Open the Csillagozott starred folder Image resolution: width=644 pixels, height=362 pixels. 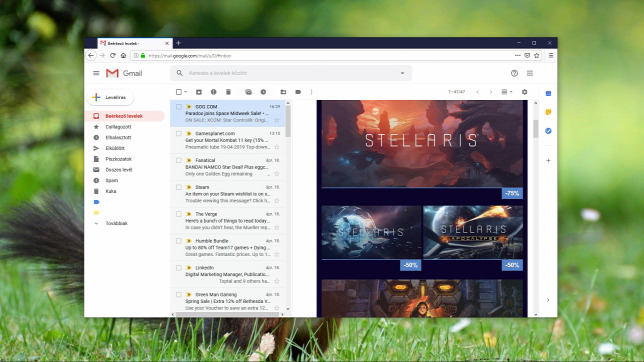(118, 127)
